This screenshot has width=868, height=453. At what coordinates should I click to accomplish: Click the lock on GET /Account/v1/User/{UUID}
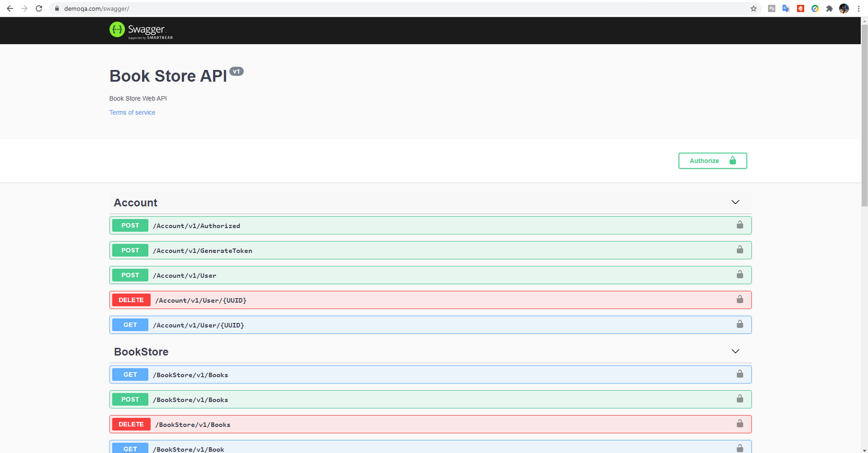pos(740,324)
